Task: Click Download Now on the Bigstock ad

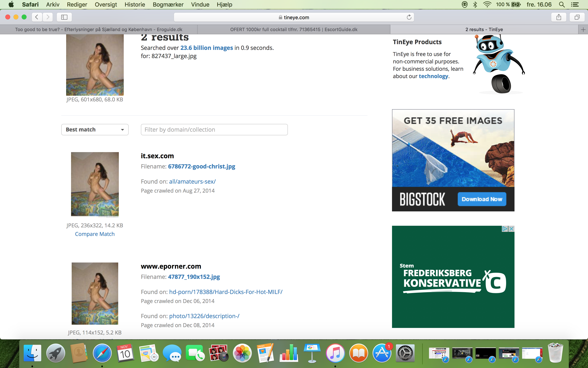Action: [x=482, y=199]
